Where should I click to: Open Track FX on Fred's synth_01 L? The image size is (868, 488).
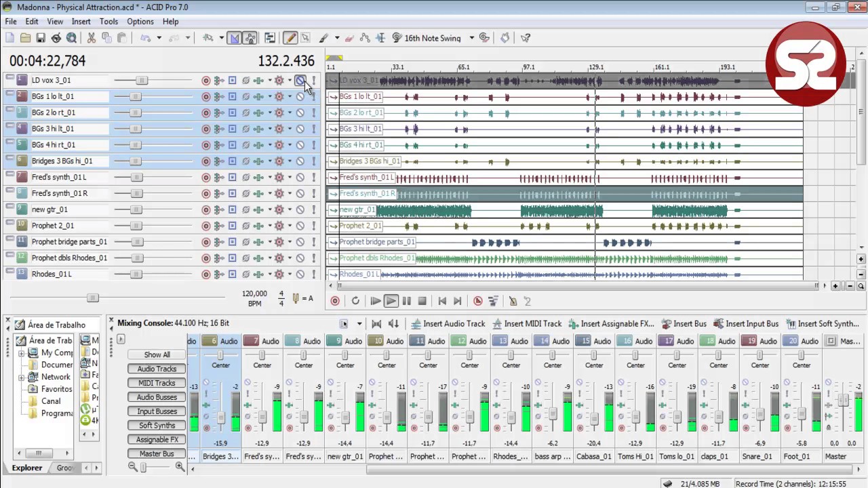(258, 178)
